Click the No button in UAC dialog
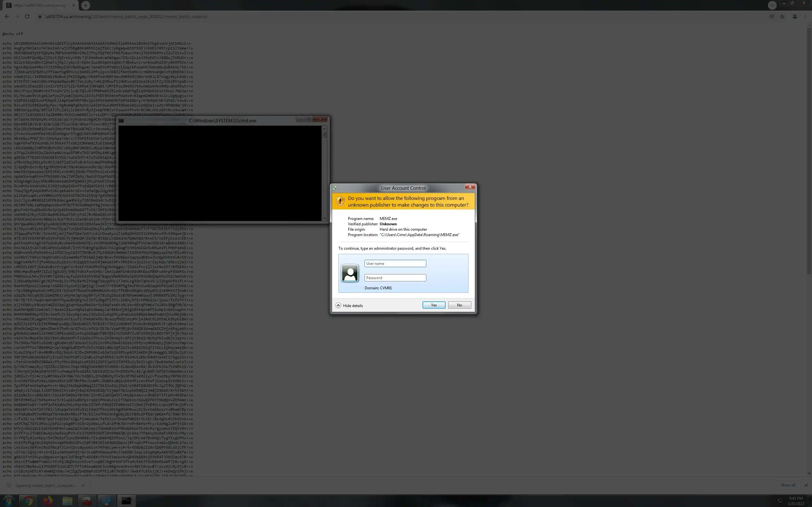Image resolution: width=812 pixels, height=507 pixels. [459, 305]
